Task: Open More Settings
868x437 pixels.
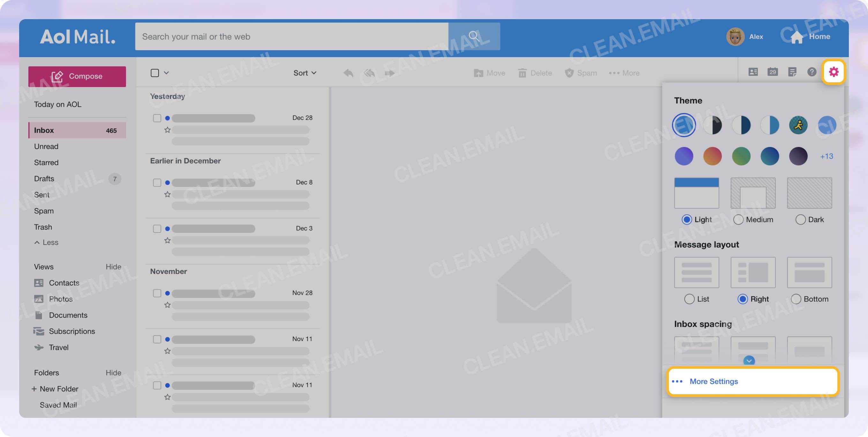Action: [x=713, y=381]
